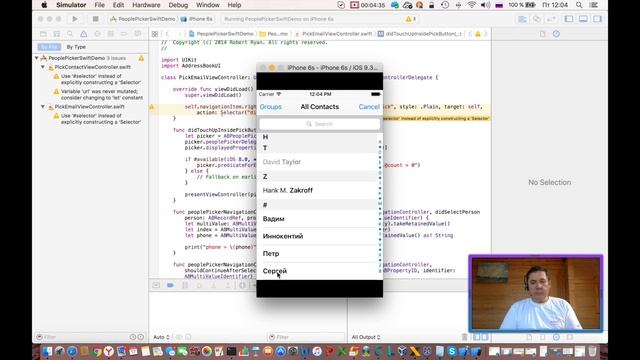Open the report navigator icon

tap(138, 34)
